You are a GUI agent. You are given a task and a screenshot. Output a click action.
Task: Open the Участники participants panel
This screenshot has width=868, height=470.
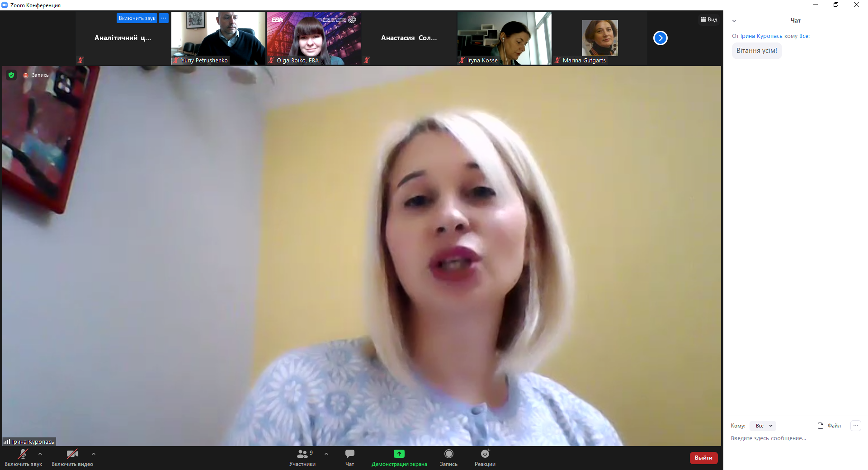tap(302, 458)
